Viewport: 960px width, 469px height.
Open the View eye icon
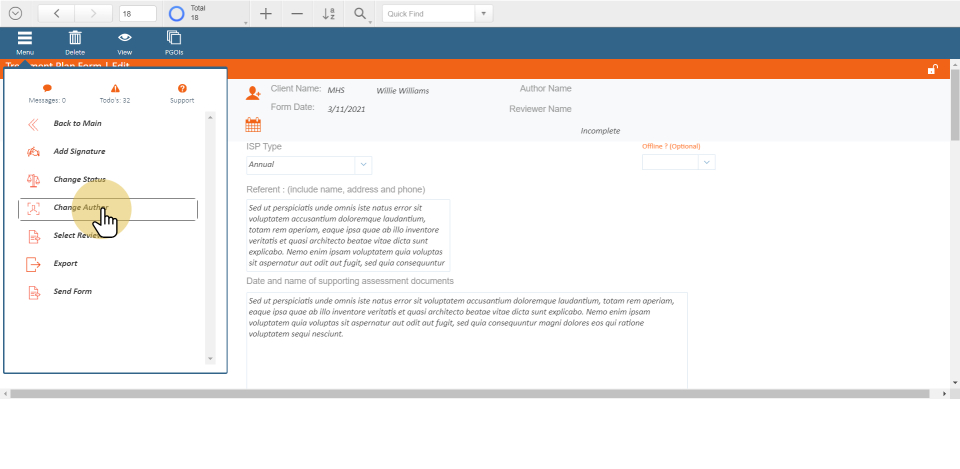pyautogui.click(x=125, y=38)
